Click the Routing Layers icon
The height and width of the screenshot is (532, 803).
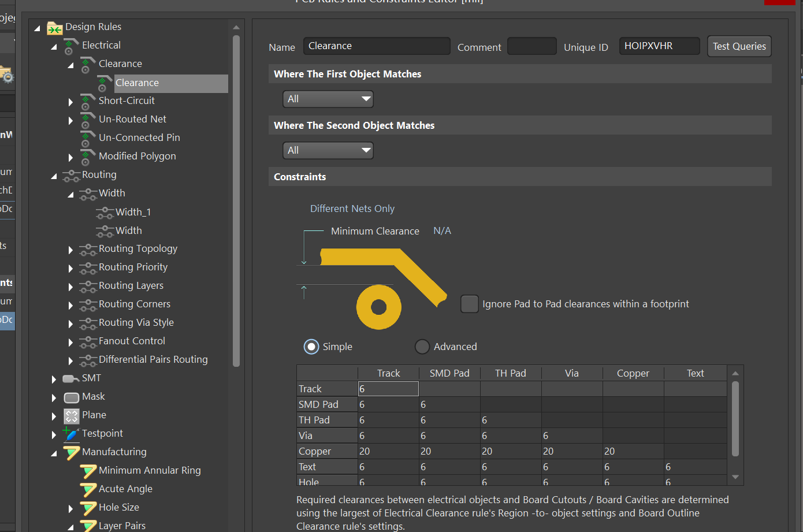[88, 286]
